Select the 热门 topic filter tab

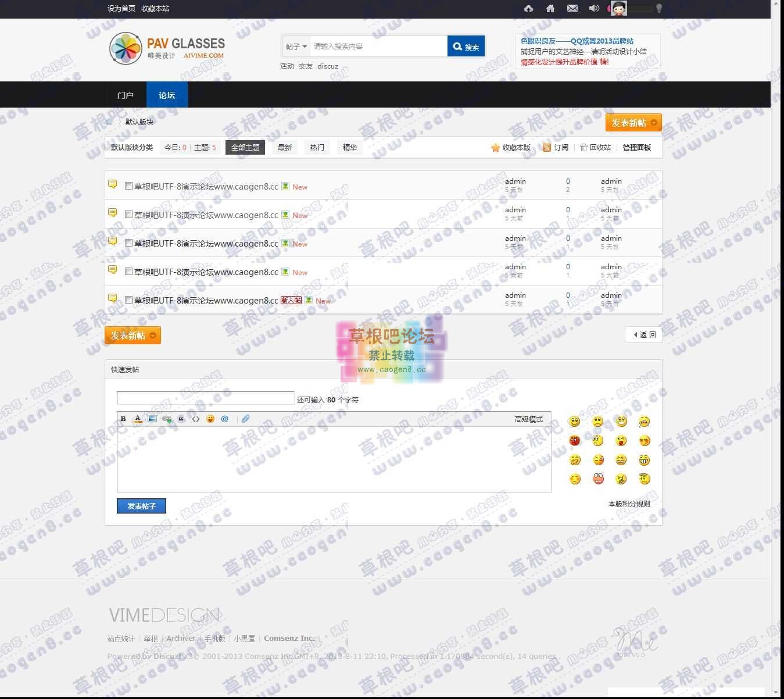[x=317, y=147]
